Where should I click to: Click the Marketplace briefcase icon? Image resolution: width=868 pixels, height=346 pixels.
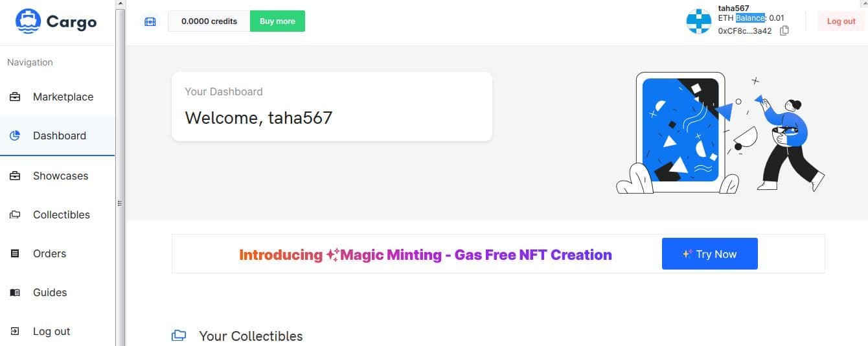pyautogui.click(x=15, y=97)
